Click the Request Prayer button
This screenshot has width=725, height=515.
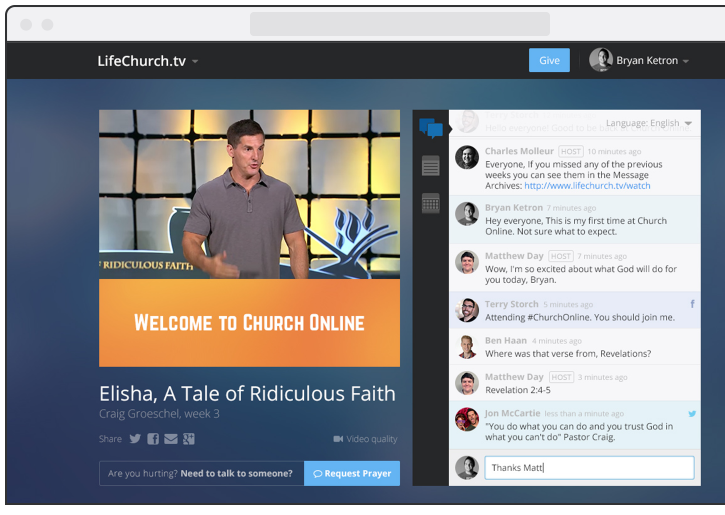click(x=352, y=473)
